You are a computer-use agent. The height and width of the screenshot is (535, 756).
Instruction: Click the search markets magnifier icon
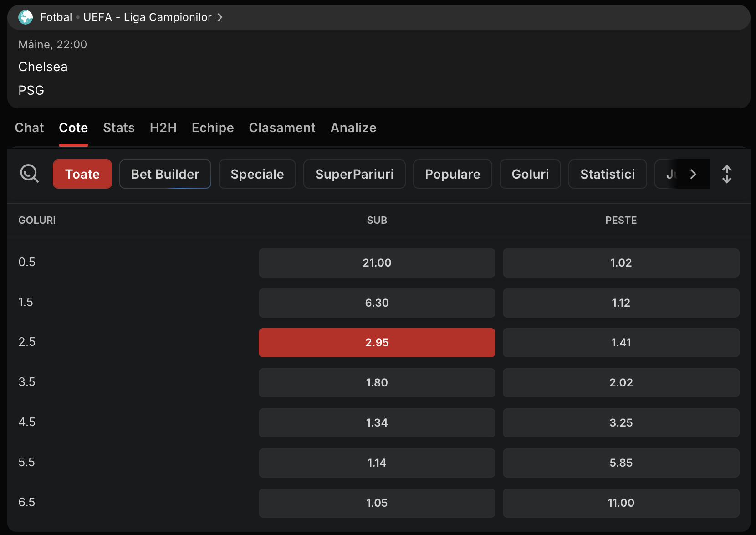point(29,174)
